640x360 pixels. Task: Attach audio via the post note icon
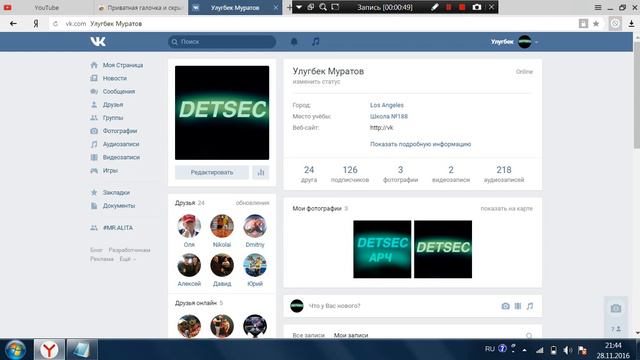coord(530,306)
